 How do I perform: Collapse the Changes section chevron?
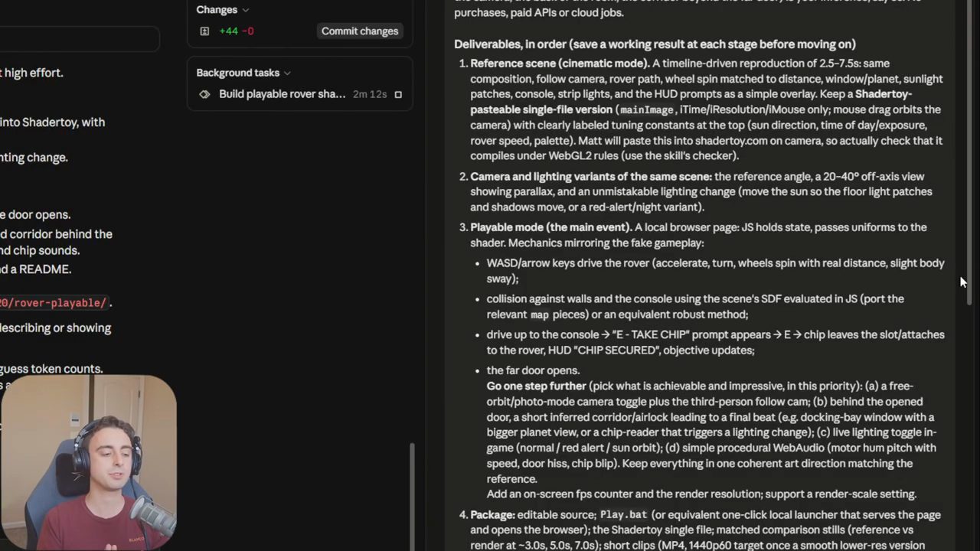click(245, 10)
